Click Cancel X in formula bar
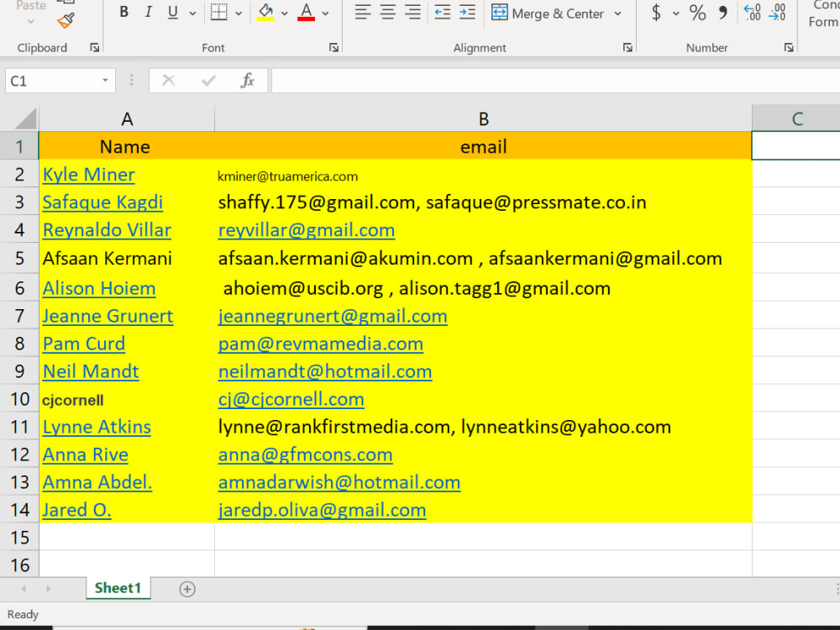 click(169, 81)
